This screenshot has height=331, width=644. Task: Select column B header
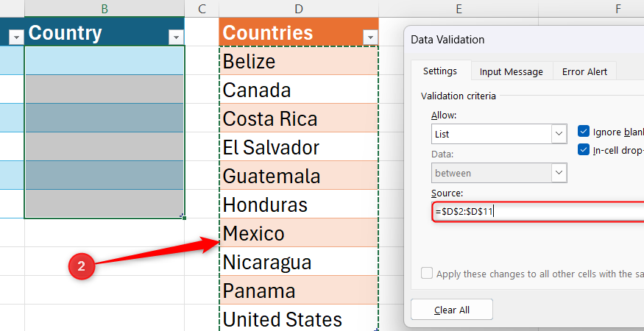pos(105,8)
